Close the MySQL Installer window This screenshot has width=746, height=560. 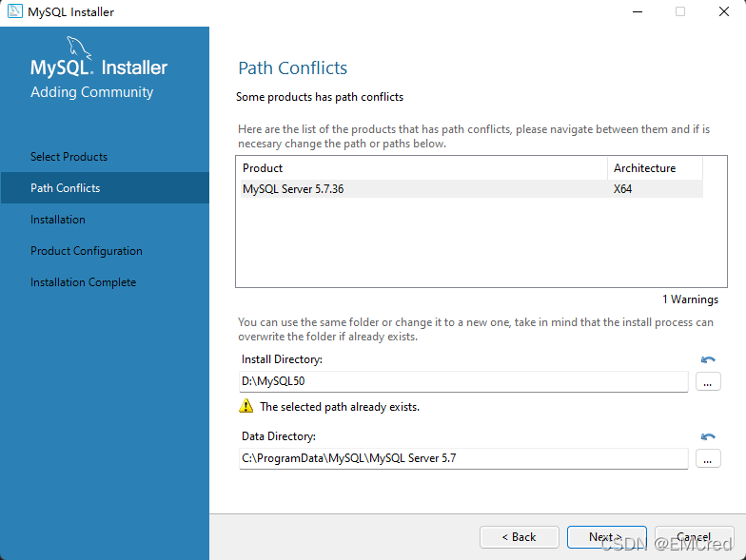pyautogui.click(x=724, y=11)
